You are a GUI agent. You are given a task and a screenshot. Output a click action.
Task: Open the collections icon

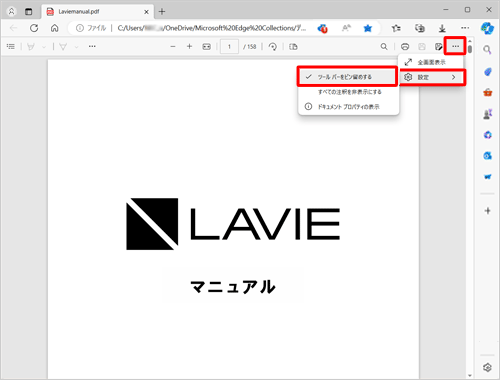(x=420, y=28)
